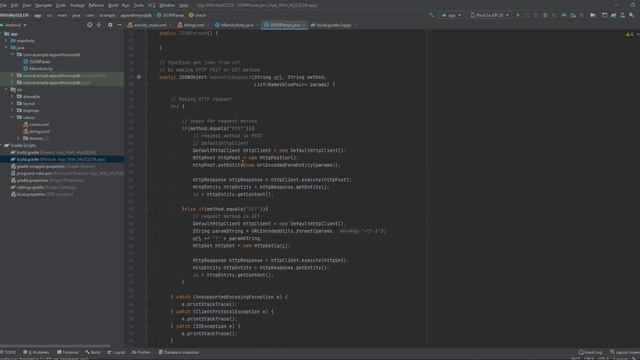Screen dimensions: 640x360
Task: Select colors.xml in the project tree
Action: pyautogui.click(x=39, y=124)
